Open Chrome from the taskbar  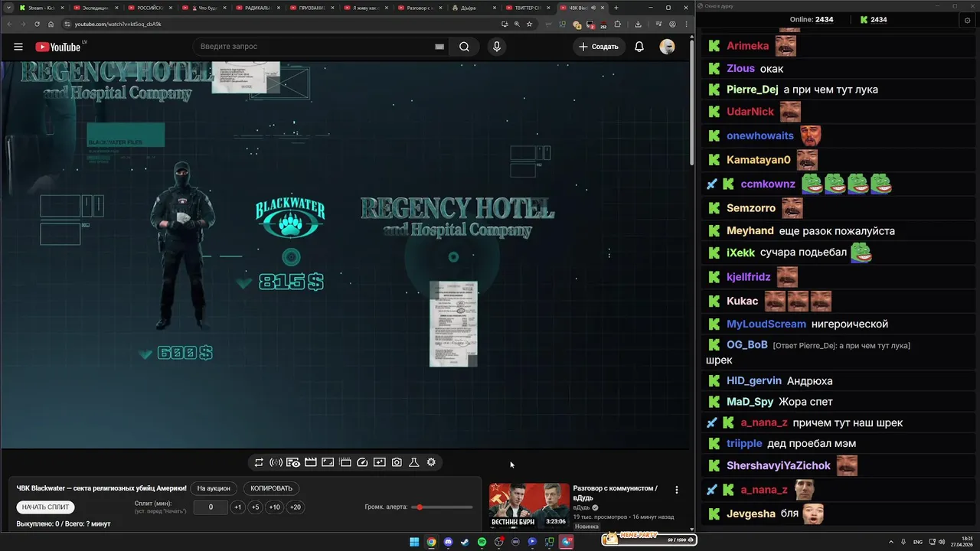[431, 542]
